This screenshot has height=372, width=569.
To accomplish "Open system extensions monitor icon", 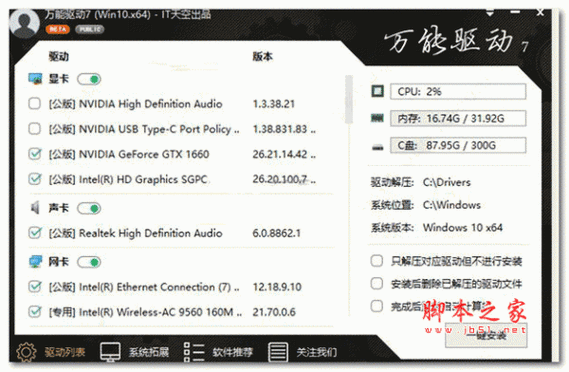I will click(x=110, y=352).
